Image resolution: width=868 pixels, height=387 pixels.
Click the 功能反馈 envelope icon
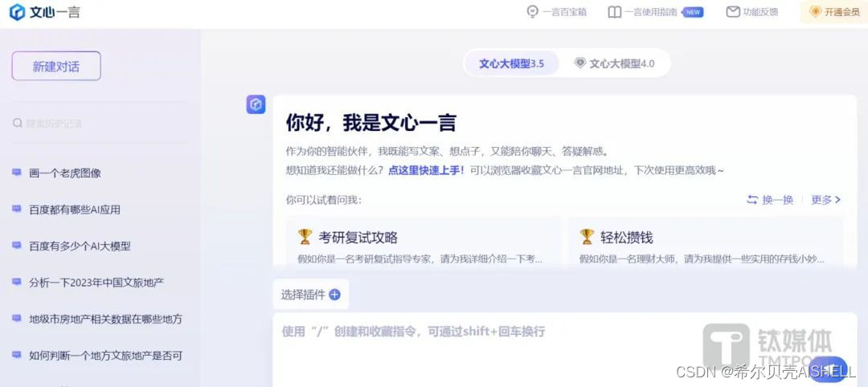tap(733, 11)
